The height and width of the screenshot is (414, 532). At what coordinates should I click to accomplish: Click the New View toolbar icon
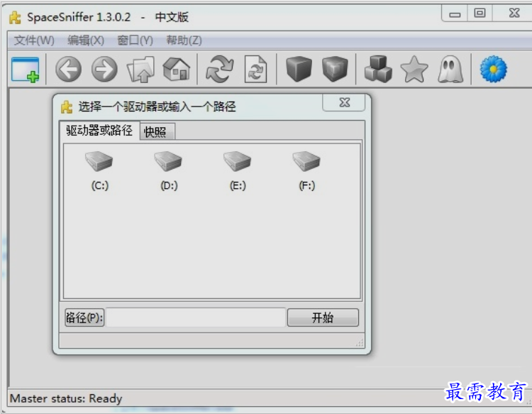pyautogui.click(x=26, y=70)
